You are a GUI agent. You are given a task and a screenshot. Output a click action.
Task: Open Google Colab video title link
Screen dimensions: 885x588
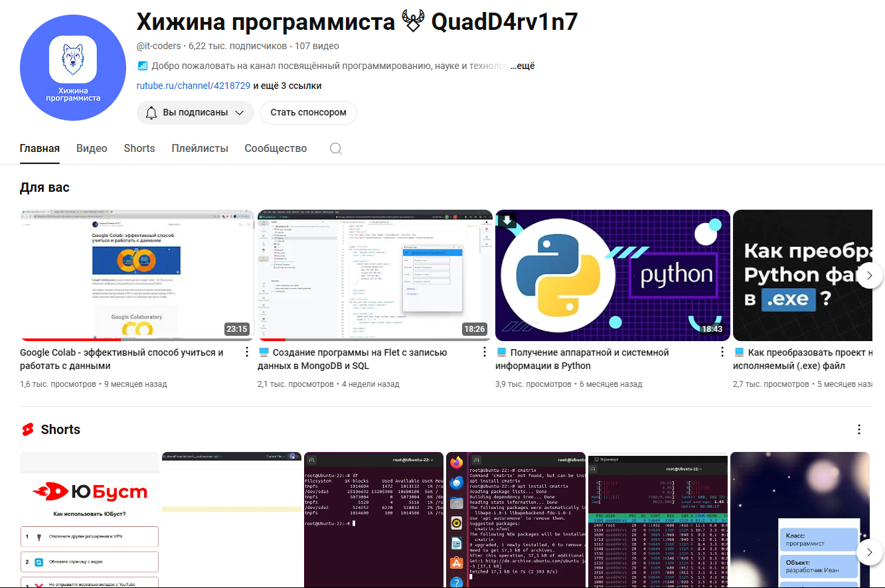(x=122, y=359)
